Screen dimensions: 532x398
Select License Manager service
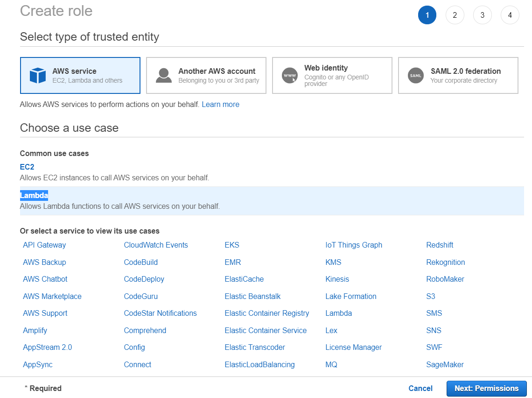pyautogui.click(x=354, y=348)
